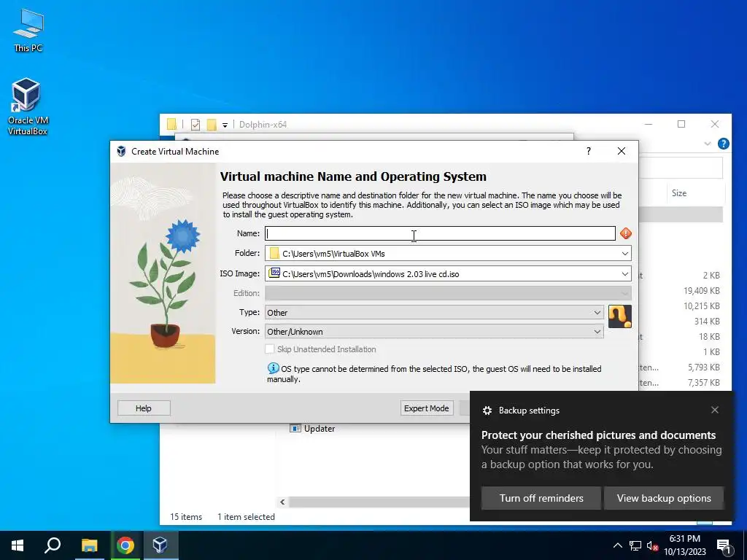
Task: Click in the Name input field
Action: pos(440,233)
